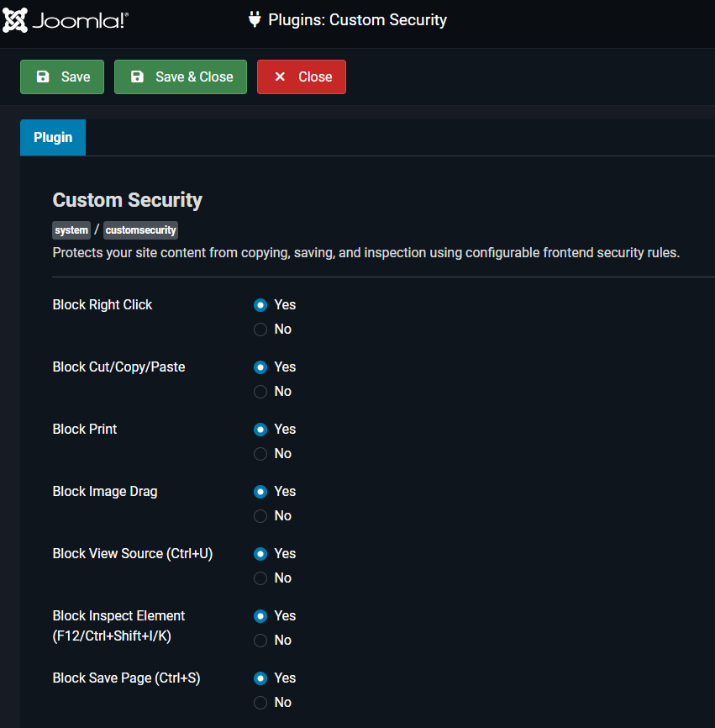
Task: Select No for Block Right Click
Action: pyautogui.click(x=260, y=330)
